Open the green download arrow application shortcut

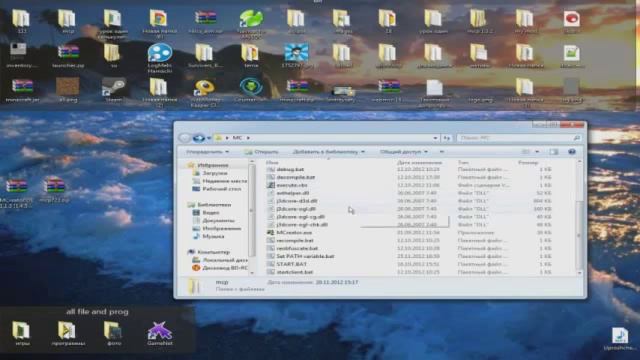251,90
